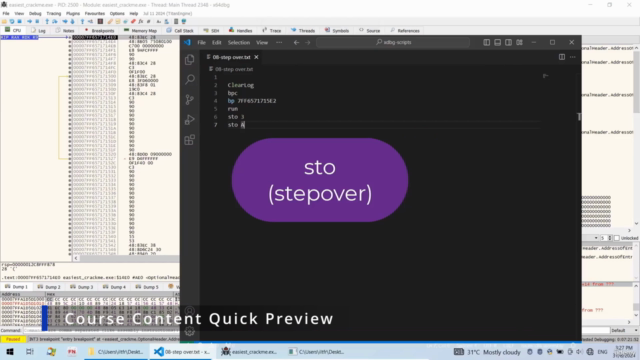Viewport: 640px width, 360px height.
Task: Click x64dbg Calculator toolbar icon
Action: click(x=176, y=21)
